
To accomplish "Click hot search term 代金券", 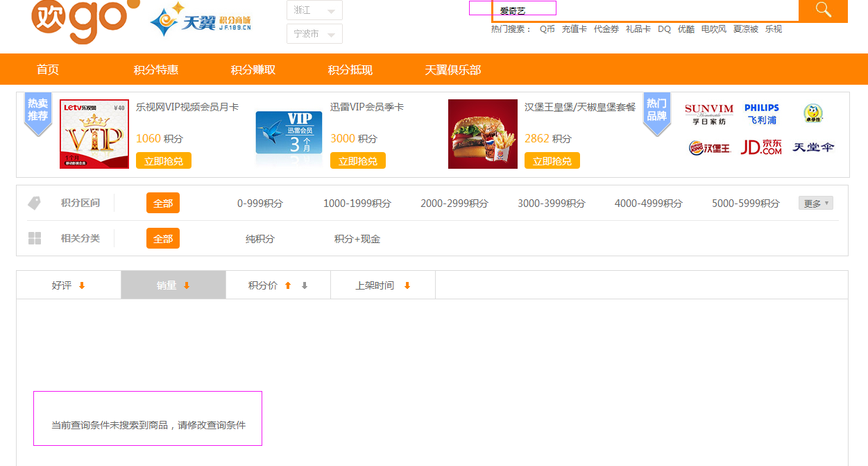I will coord(606,29).
